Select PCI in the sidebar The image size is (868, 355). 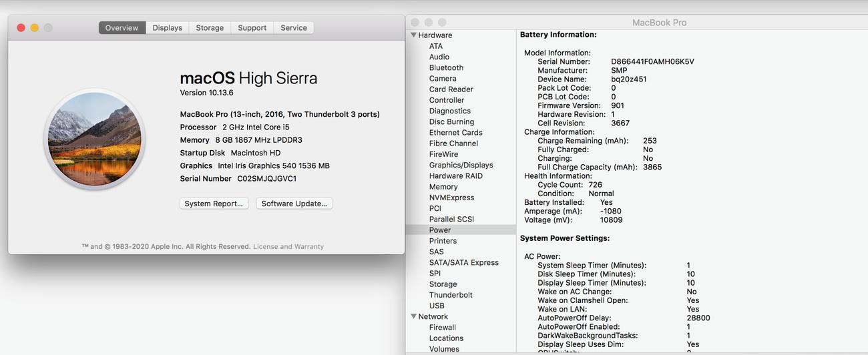[435, 208]
